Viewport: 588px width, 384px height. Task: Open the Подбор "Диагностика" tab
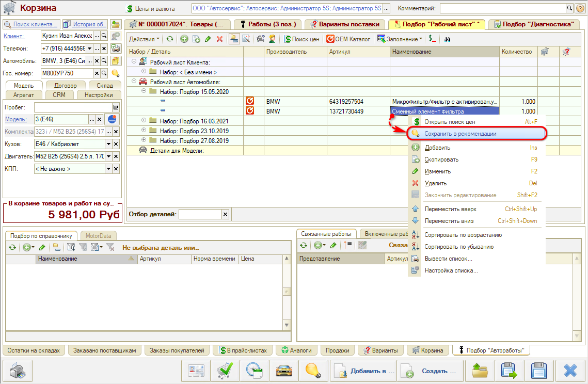pyautogui.click(x=534, y=24)
